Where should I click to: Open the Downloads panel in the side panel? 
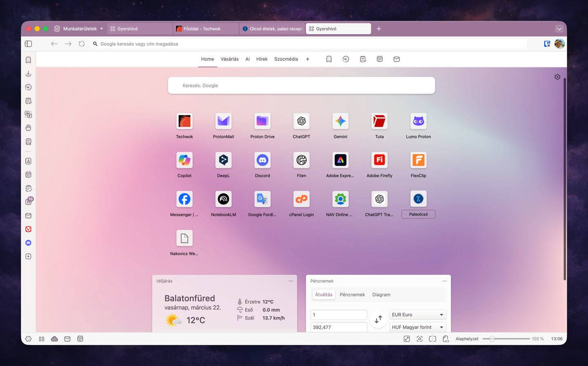[28, 73]
